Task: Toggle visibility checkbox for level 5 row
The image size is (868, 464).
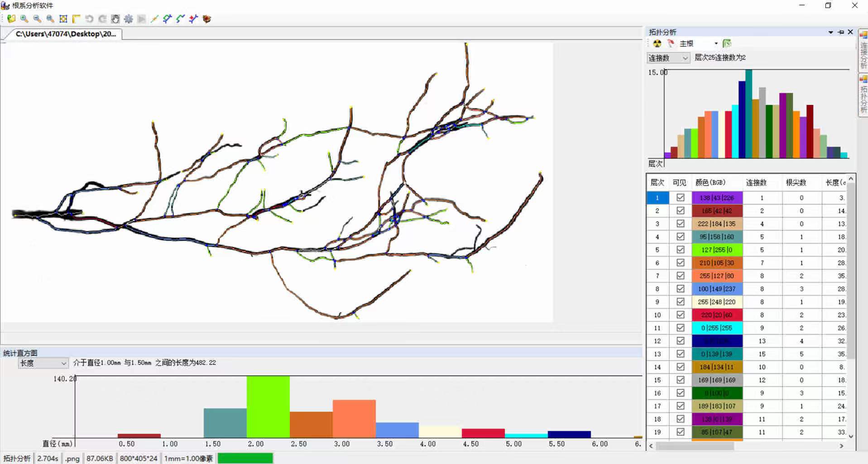Action: [680, 250]
